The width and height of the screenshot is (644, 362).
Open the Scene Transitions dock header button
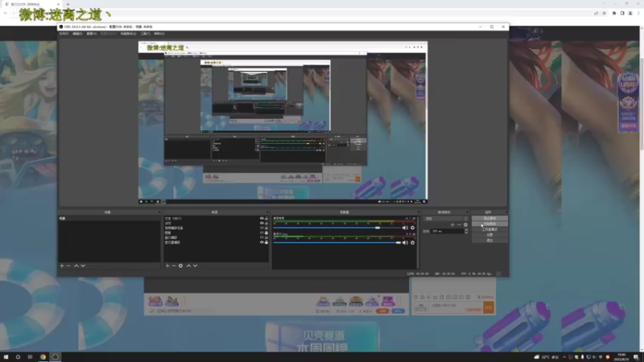click(x=467, y=212)
